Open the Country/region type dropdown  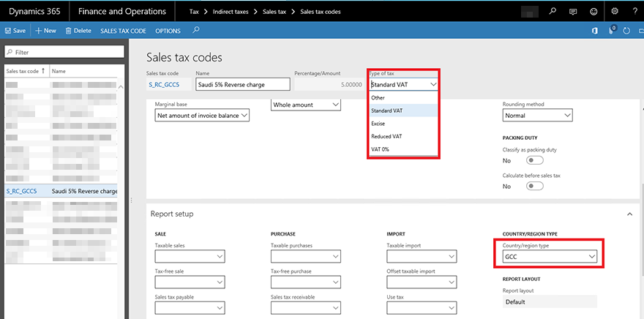550,257
